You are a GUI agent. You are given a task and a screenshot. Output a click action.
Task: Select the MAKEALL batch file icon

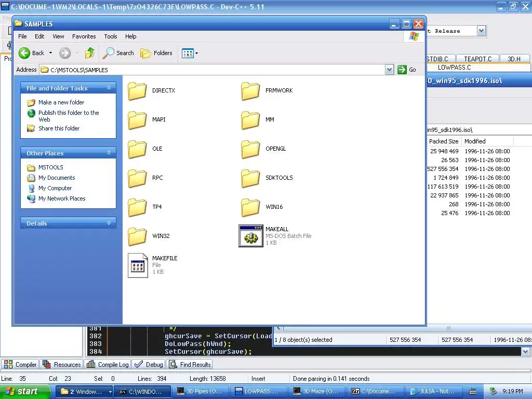coord(251,236)
